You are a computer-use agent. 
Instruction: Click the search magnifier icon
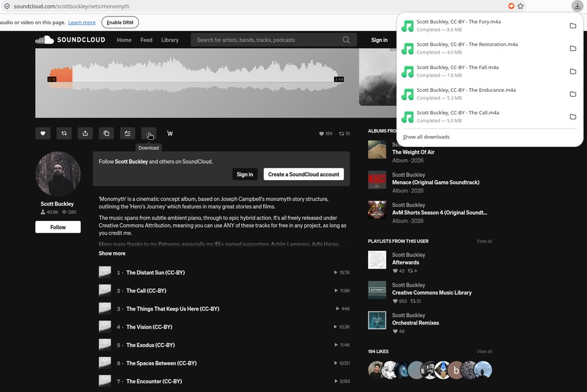click(x=347, y=40)
